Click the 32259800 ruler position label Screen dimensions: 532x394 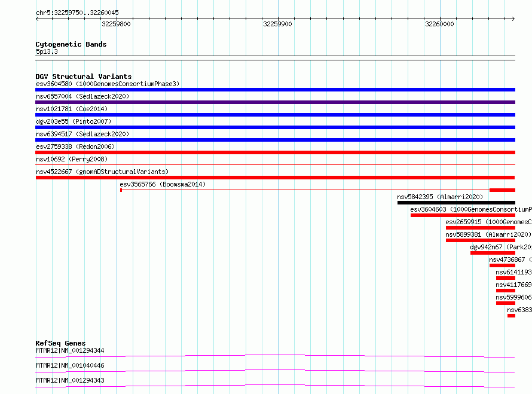click(x=116, y=24)
